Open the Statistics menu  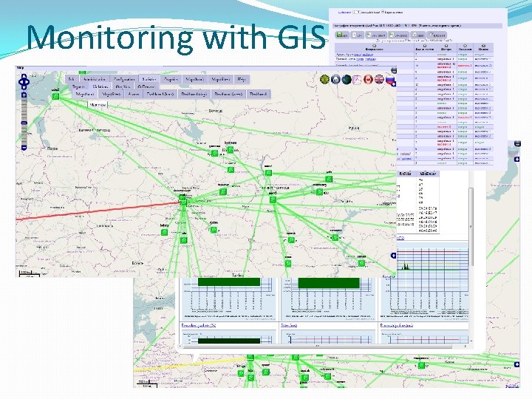[149, 79]
